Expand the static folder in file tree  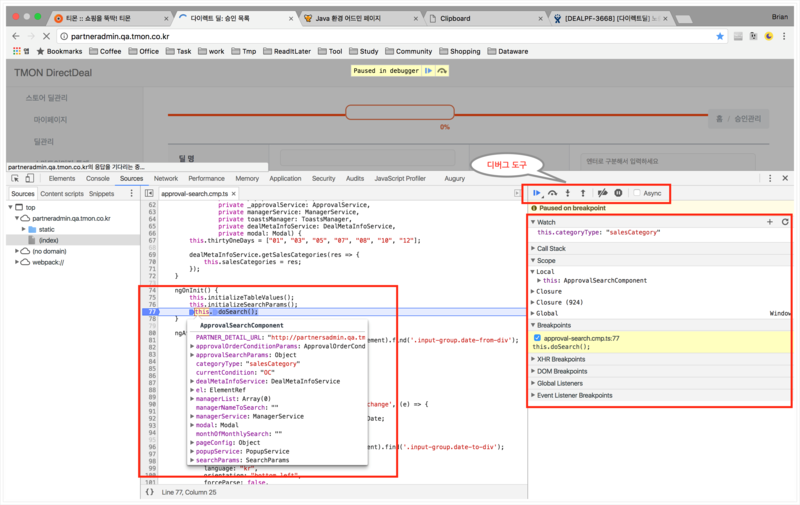tap(23, 230)
